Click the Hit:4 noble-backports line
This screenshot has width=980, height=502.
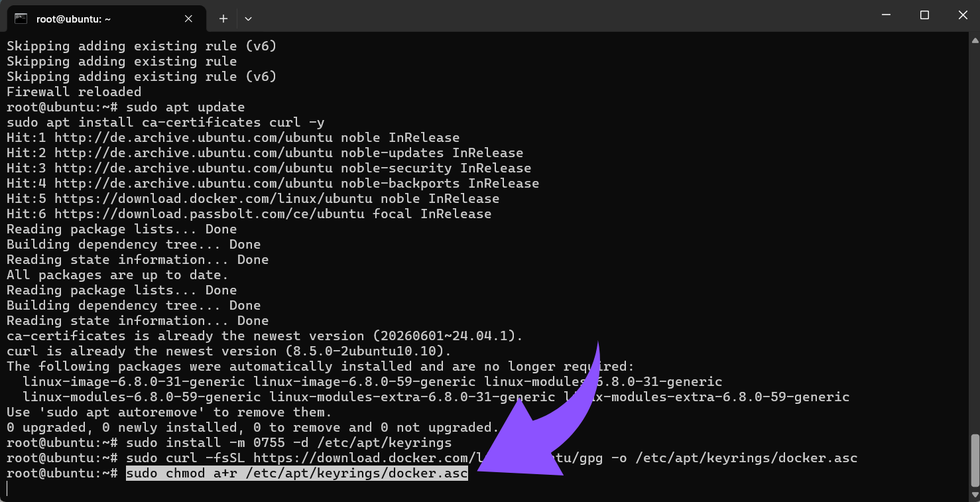273,183
